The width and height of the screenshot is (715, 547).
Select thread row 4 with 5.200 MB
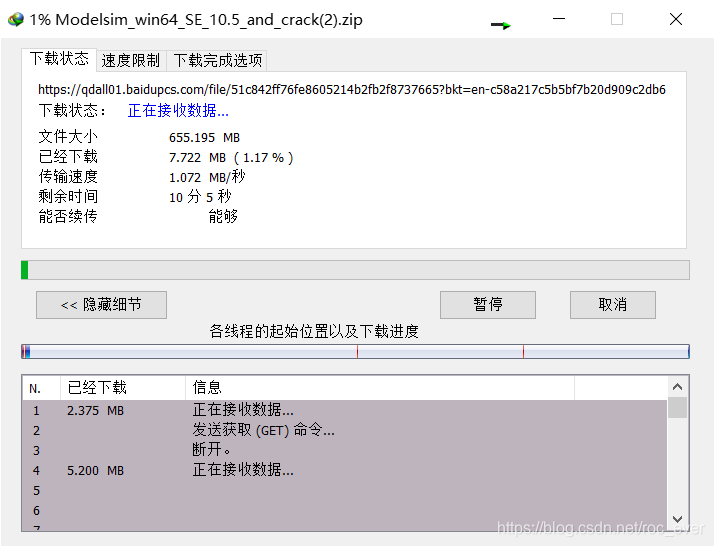pyautogui.click(x=345, y=470)
